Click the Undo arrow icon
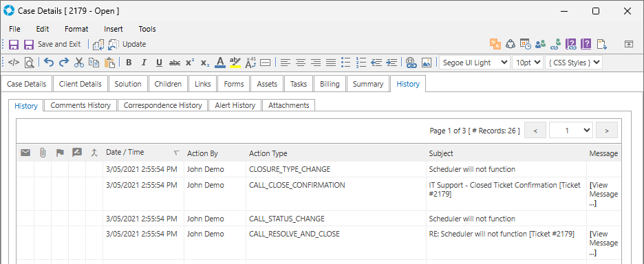The width and height of the screenshot is (644, 264). click(x=49, y=63)
